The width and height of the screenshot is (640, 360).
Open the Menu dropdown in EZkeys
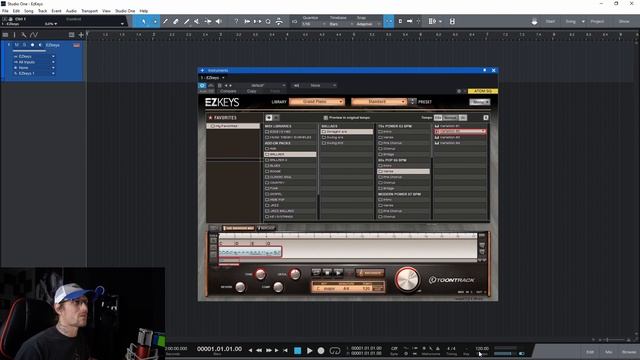(x=479, y=102)
